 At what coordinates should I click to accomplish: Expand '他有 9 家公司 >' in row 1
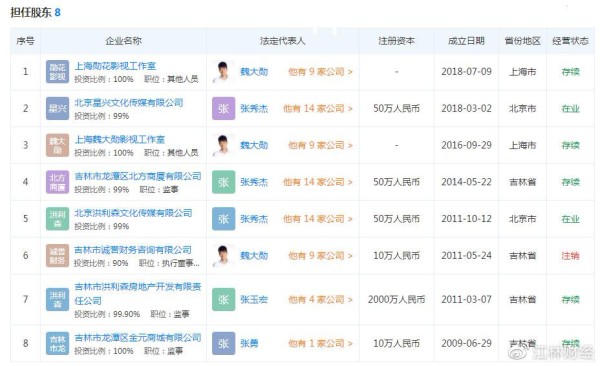tap(320, 72)
